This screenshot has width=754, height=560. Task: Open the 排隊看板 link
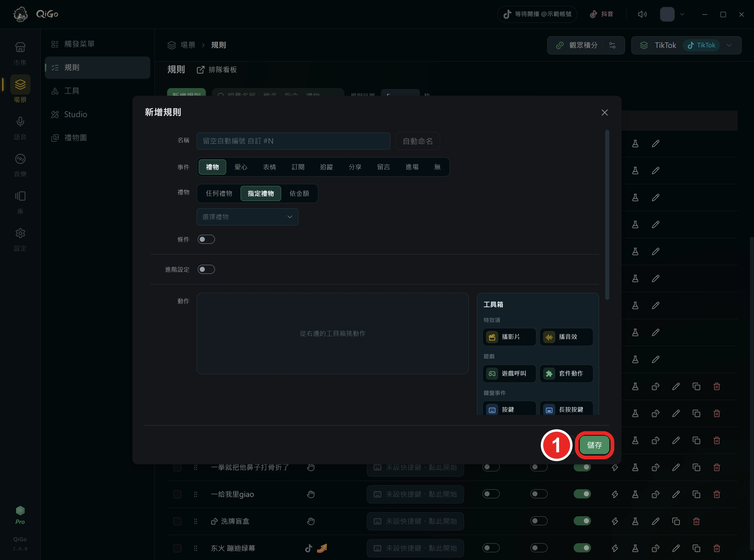tap(217, 70)
